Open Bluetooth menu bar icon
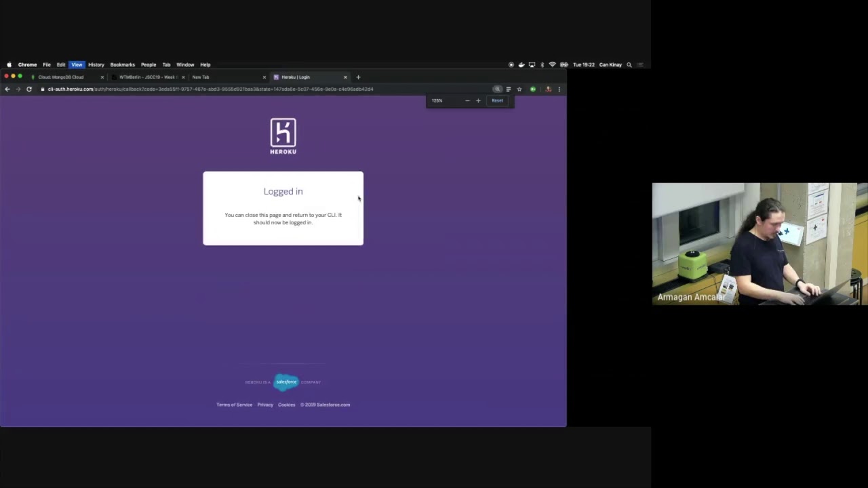 pos(542,65)
